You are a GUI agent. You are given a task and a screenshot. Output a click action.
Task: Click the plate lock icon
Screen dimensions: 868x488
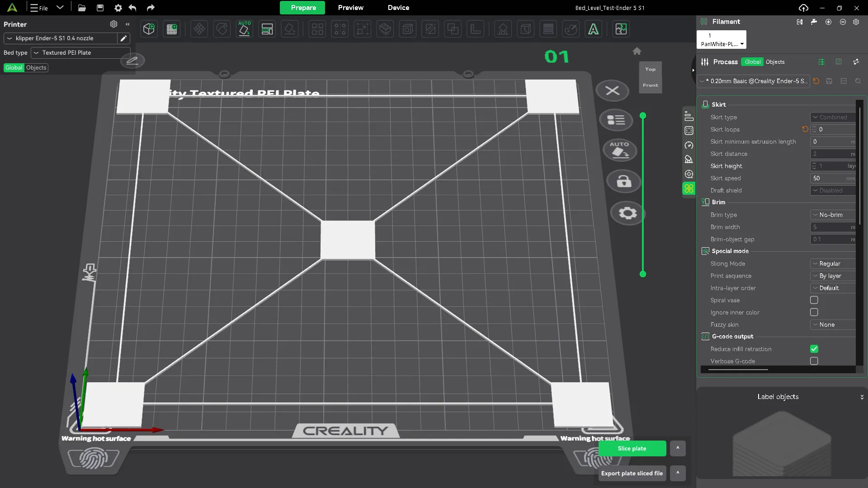[624, 181]
